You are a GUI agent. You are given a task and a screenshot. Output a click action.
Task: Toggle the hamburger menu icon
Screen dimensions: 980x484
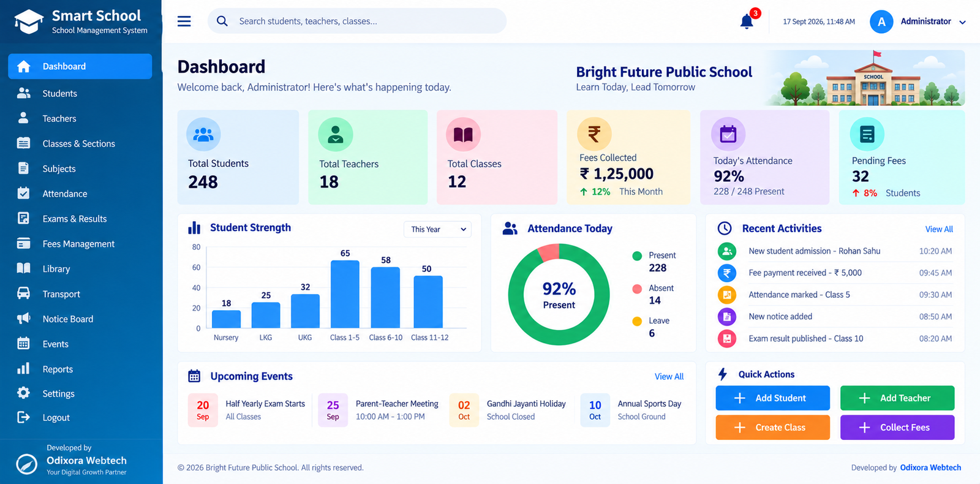[x=184, y=21]
